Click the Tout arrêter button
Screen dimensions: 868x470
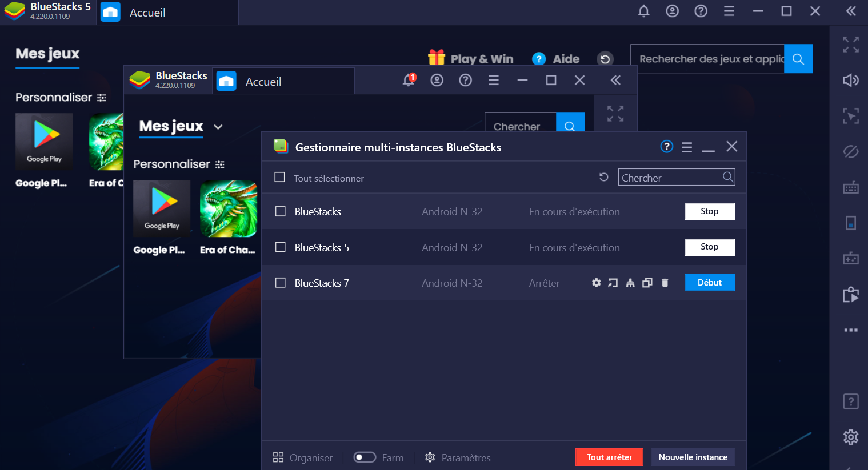click(609, 457)
